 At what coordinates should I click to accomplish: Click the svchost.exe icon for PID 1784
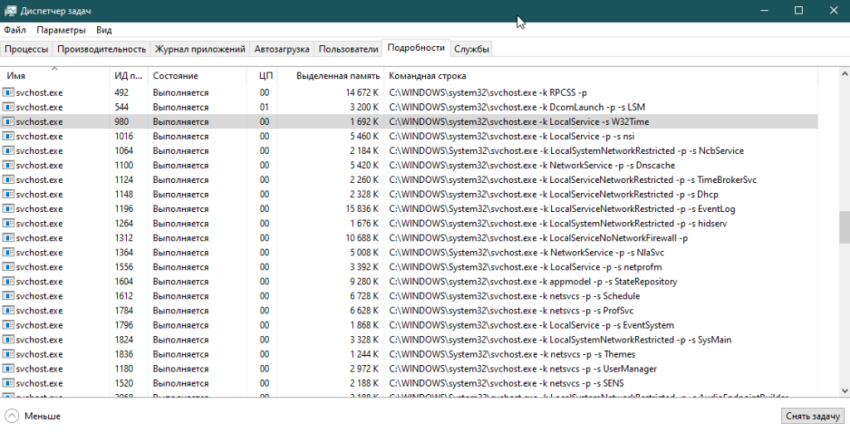[8, 311]
